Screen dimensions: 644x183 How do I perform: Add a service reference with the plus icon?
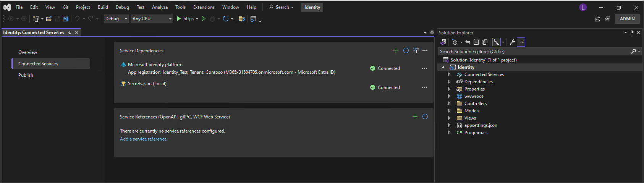pyautogui.click(x=415, y=117)
